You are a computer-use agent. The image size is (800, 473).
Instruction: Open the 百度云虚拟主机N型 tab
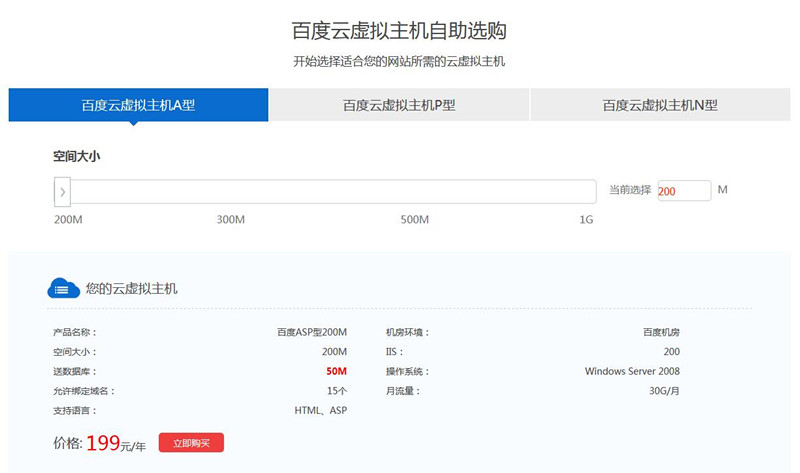click(x=660, y=105)
